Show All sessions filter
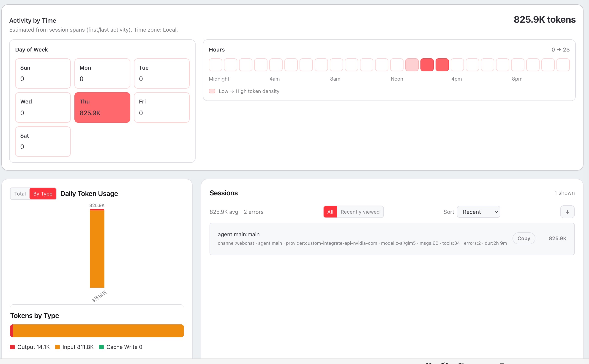589x364 pixels. tap(330, 212)
